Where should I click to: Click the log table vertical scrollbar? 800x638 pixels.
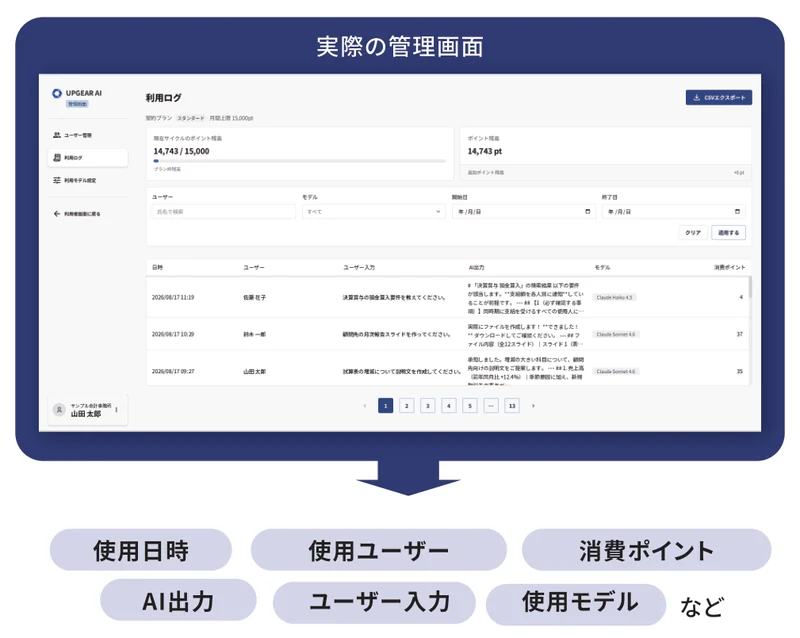coord(749,287)
